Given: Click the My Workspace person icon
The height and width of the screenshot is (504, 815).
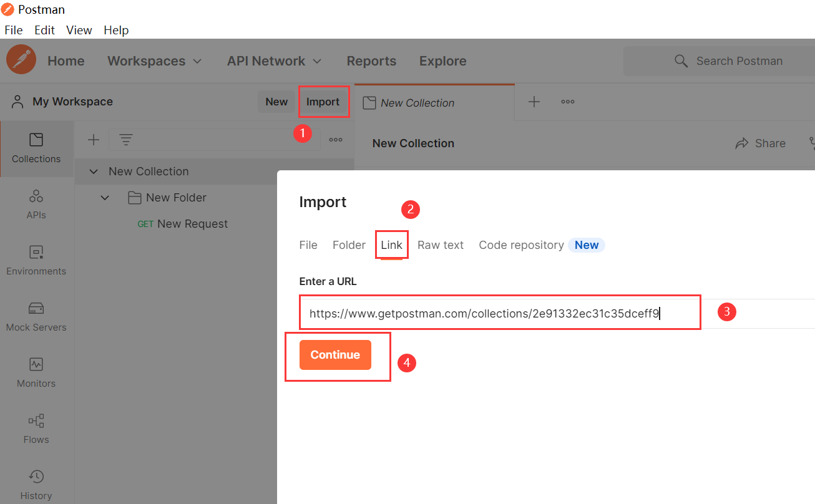Looking at the screenshot, I should click(17, 102).
